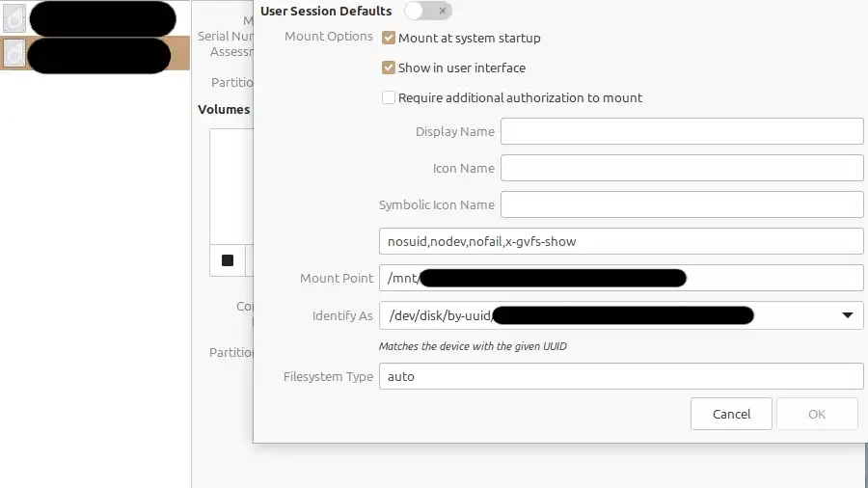868x488 pixels.
Task: Enable Require additional authorization to mount
Action: tap(389, 97)
